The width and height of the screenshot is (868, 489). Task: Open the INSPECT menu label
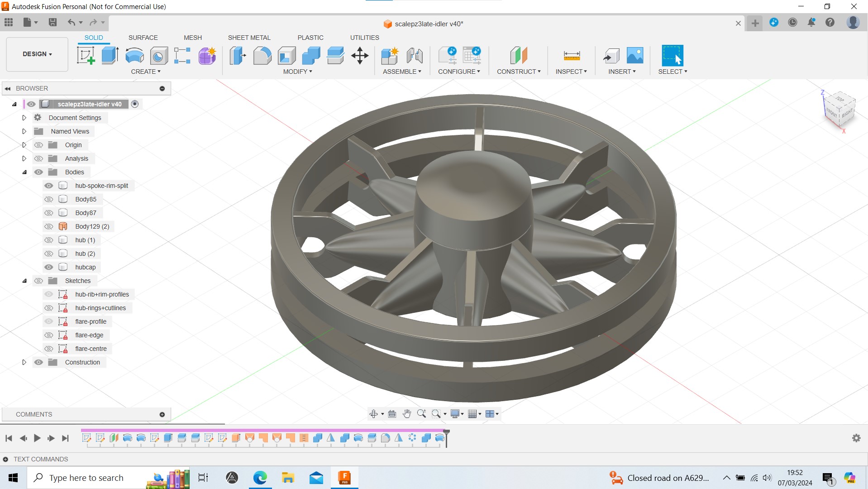coord(571,72)
